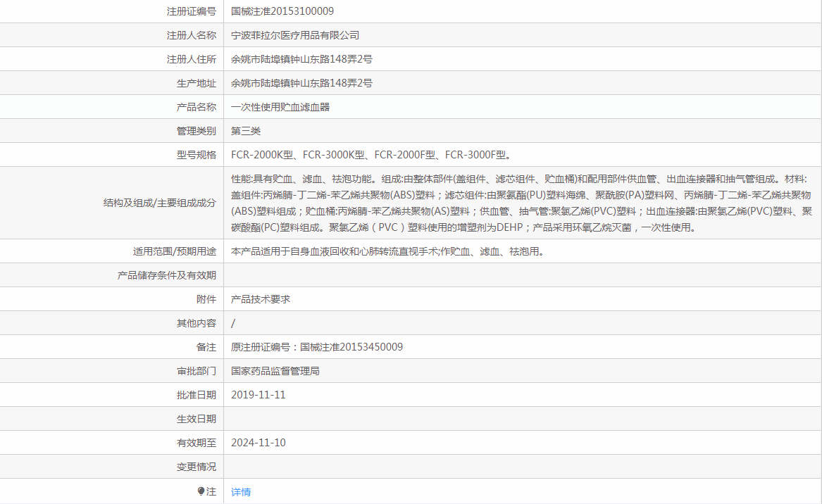Screen dimensions: 822x504
Task: Click the 适用范围/预期用途 label
Action: [174, 251]
